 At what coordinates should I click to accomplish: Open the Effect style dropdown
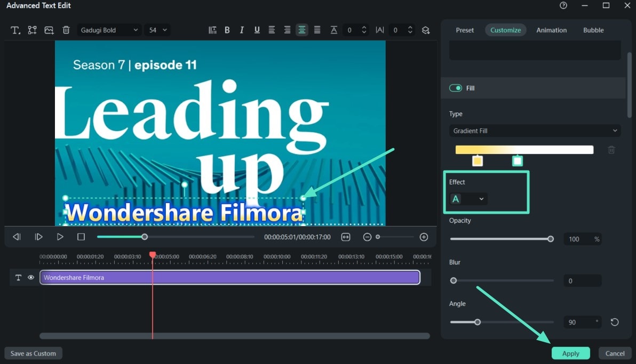click(x=468, y=199)
